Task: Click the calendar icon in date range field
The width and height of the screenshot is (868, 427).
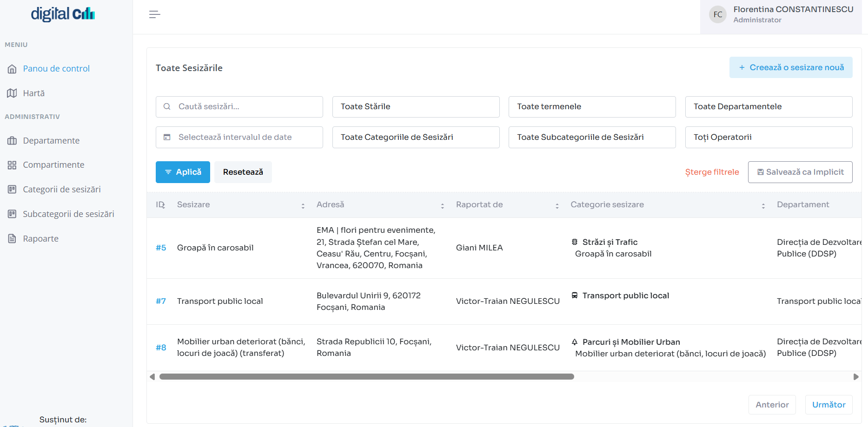Action: point(167,138)
